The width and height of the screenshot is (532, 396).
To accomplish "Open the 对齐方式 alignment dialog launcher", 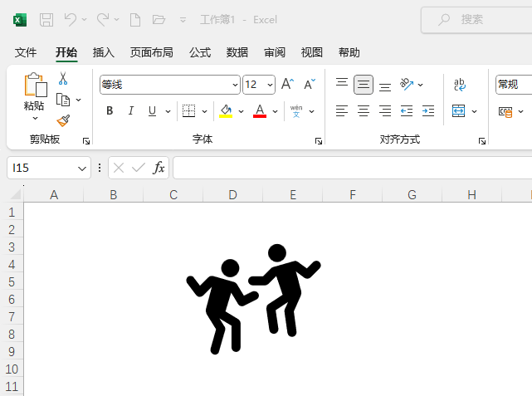I will click(482, 141).
